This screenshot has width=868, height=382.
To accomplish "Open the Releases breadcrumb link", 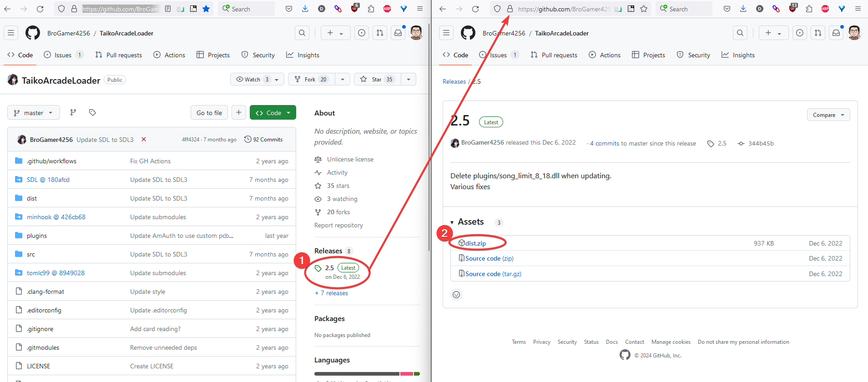I will 454,81.
